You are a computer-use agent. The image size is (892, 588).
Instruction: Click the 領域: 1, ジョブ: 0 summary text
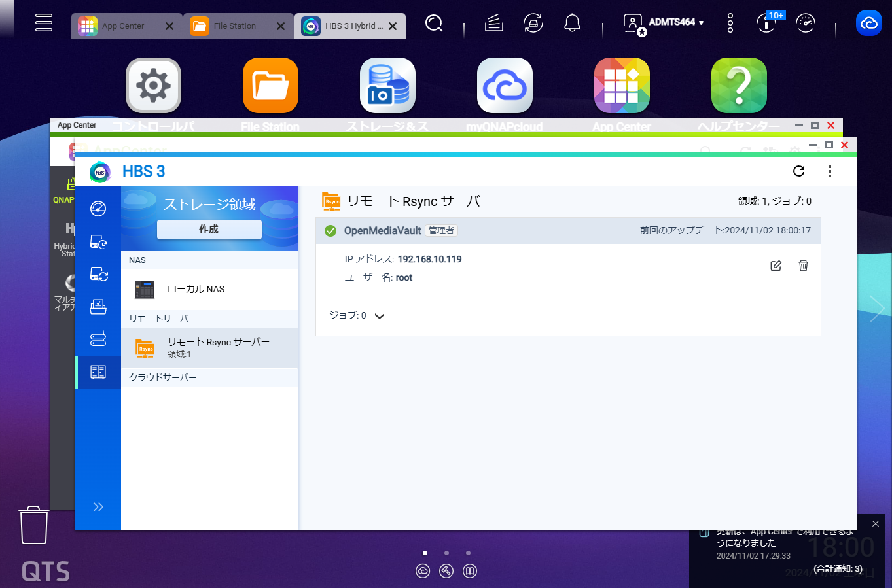pos(774,201)
